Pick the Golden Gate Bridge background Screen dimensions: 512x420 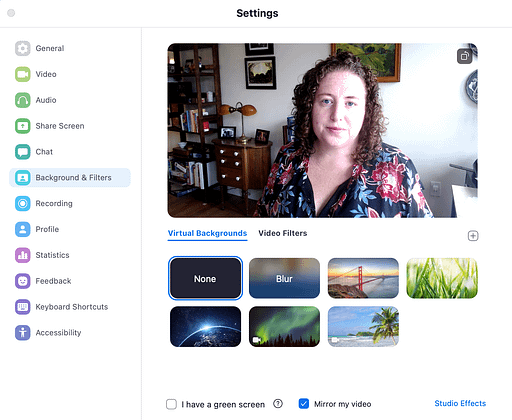point(363,278)
